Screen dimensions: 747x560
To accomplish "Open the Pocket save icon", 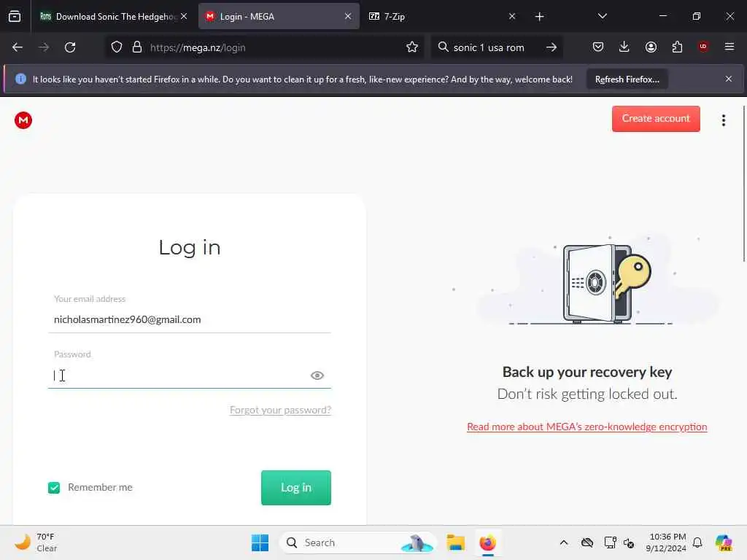I will pos(598,47).
